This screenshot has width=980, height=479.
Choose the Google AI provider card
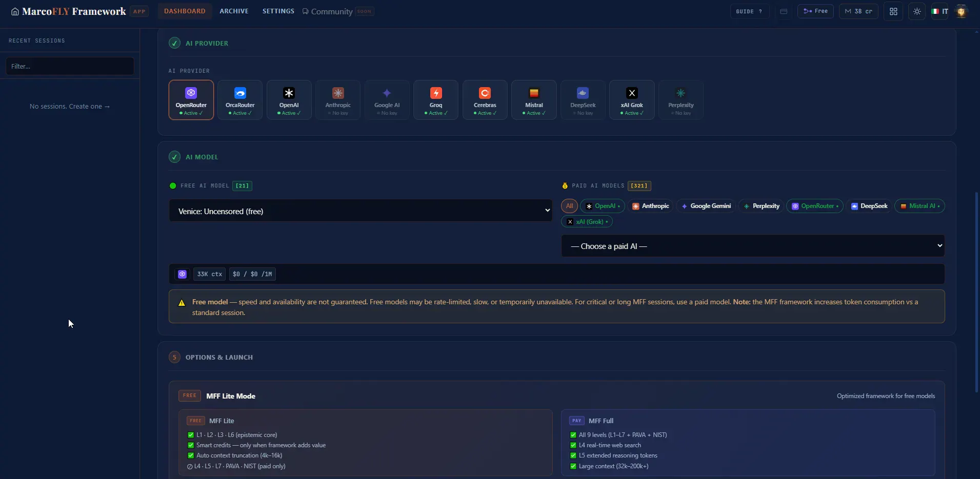[387, 100]
